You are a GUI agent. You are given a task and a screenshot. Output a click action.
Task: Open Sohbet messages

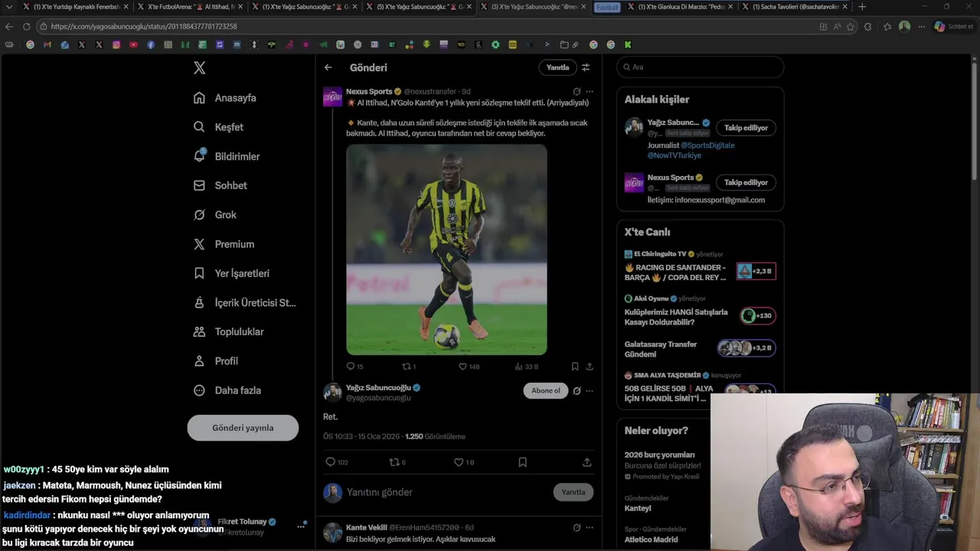(x=220, y=185)
